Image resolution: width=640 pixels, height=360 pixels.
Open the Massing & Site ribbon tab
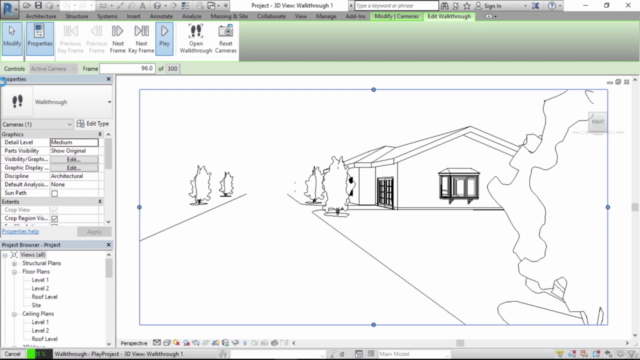tap(229, 16)
